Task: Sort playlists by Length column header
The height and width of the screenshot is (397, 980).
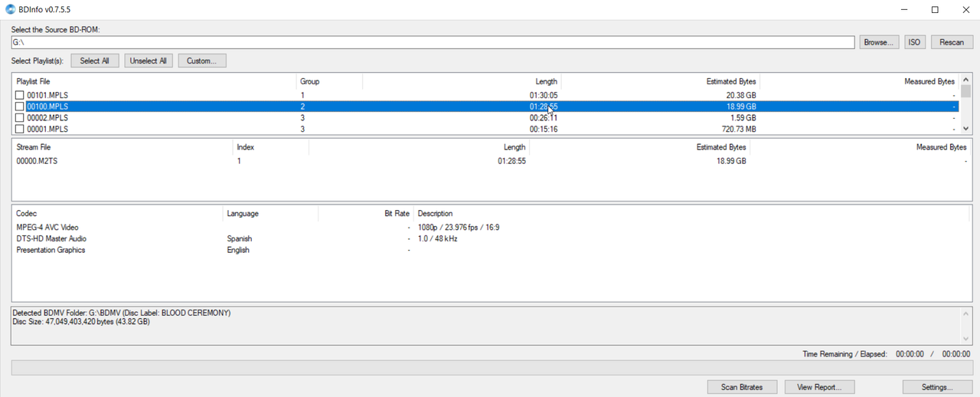Action: (462, 81)
